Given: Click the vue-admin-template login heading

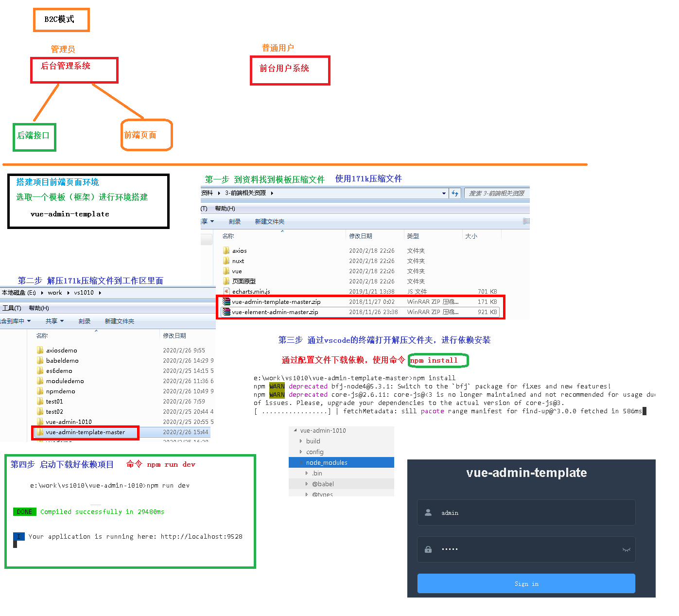Looking at the screenshot, I should (x=526, y=472).
